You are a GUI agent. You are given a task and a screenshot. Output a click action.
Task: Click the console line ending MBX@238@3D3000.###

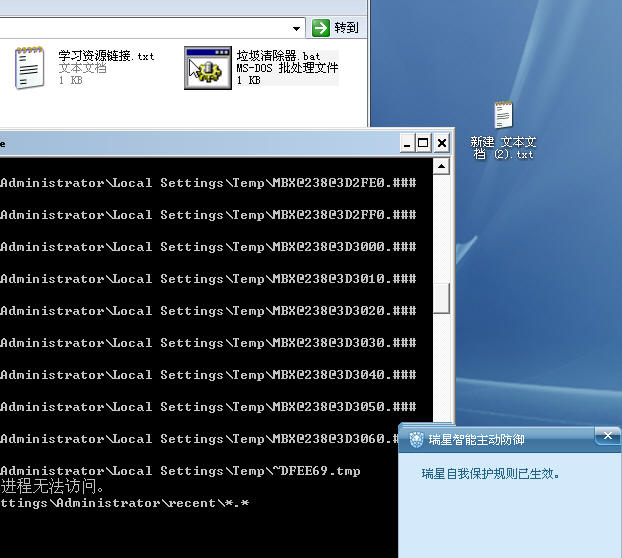[208, 247]
